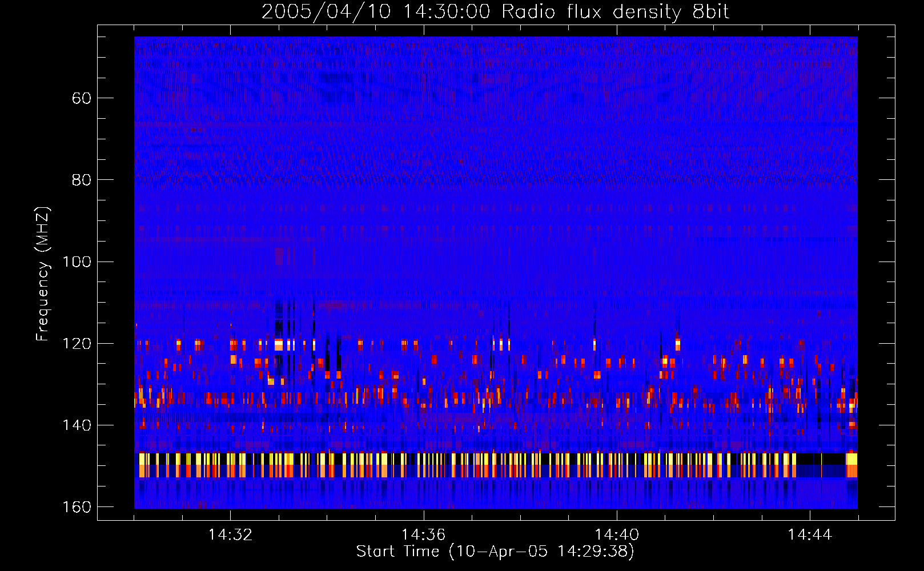Click the 100 MHz frequency tick label
Image resolution: width=924 pixels, height=571 pixels.
tap(77, 262)
